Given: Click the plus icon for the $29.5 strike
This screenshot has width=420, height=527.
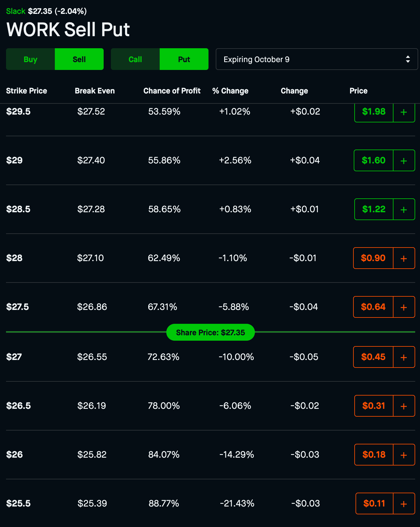Looking at the screenshot, I should pos(404,112).
